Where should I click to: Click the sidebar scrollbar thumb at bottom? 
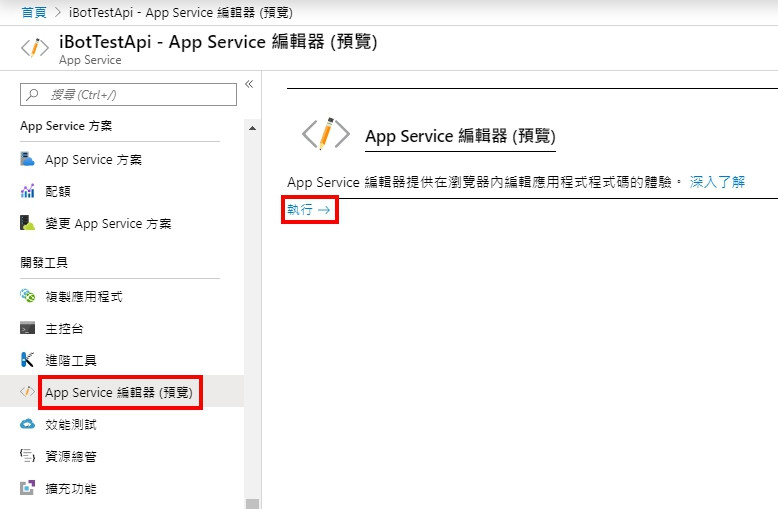[x=253, y=504]
